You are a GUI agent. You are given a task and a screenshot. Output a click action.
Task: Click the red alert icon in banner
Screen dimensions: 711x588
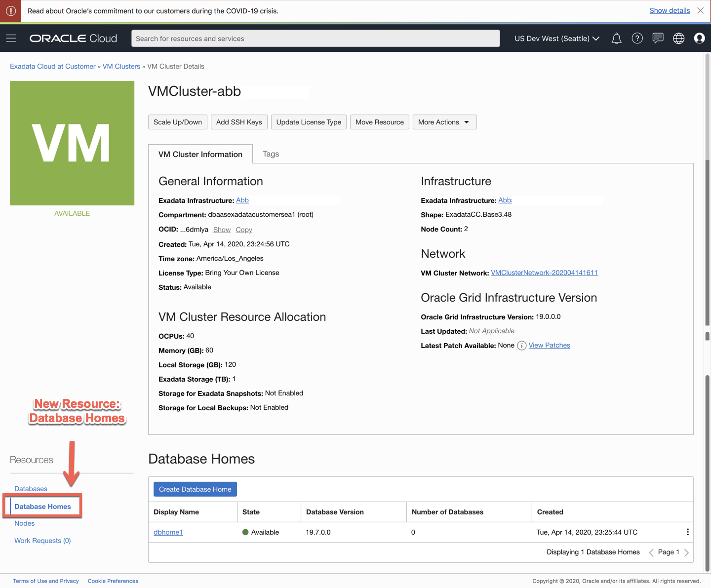[x=10, y=11]
